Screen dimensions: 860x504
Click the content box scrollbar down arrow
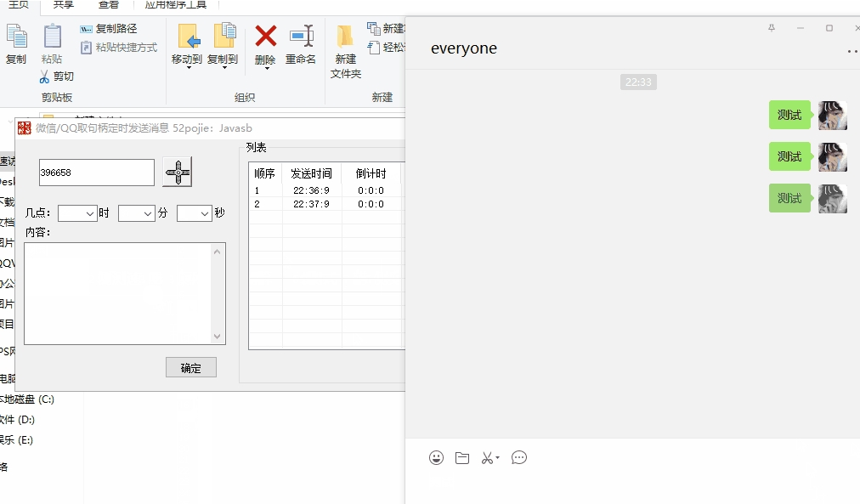[218, 337]
